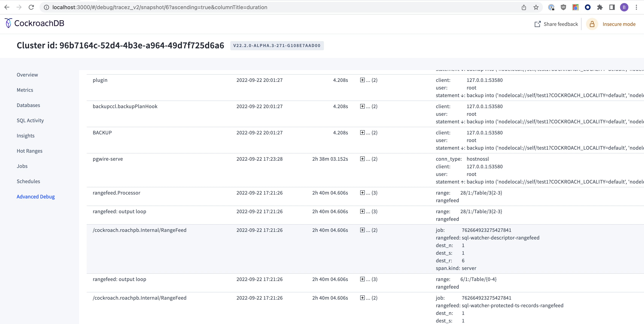Viewport: 644px width, 324px height.
Task: Open Advanced Debug in sidebar
Action: [x=36, y=197]
